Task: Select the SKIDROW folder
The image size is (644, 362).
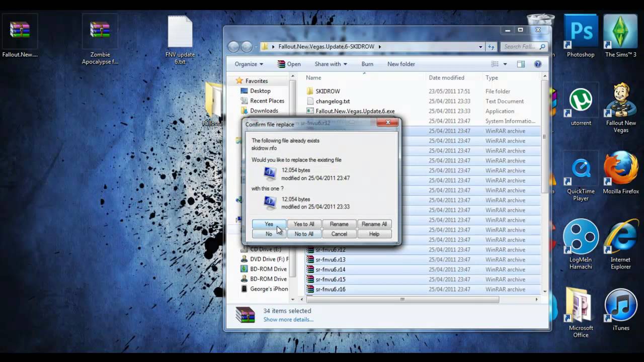Action: tap(328, 91)
